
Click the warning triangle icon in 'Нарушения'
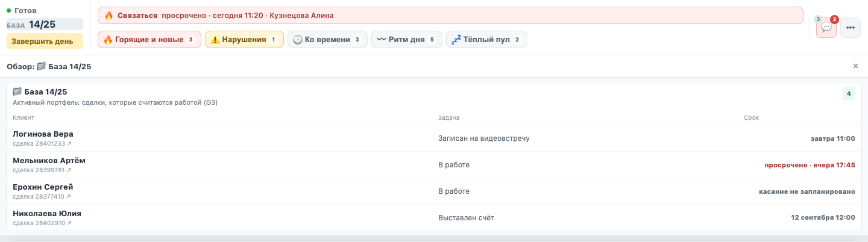click(215, 40)
